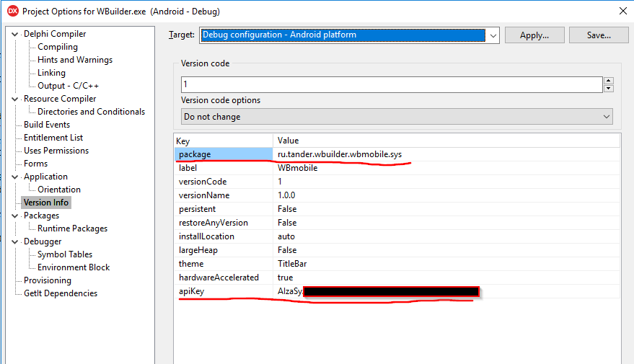Select the versionName value cell
634x364 pixels.
tap(446, 195)
